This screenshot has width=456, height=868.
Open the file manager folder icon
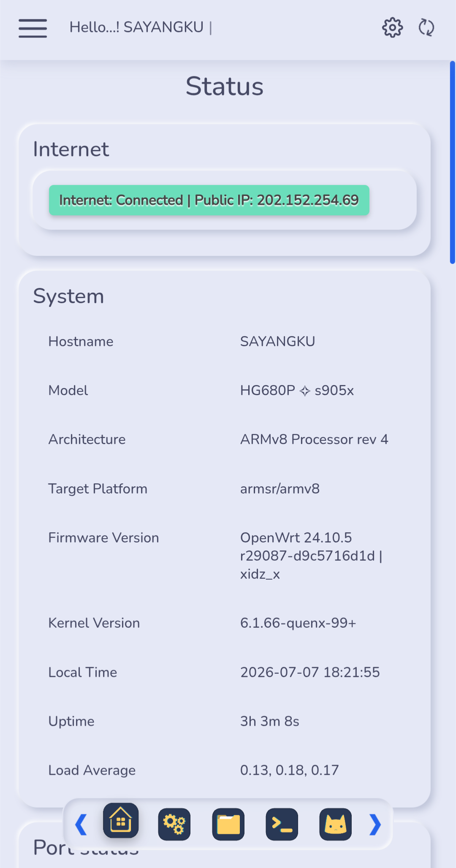point(228,825)
